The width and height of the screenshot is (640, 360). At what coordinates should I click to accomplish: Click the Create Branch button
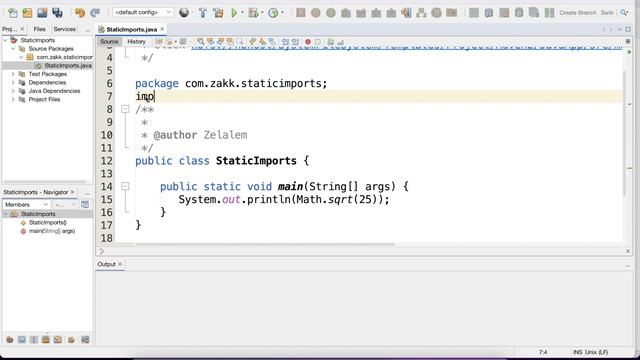coord(578,13)
